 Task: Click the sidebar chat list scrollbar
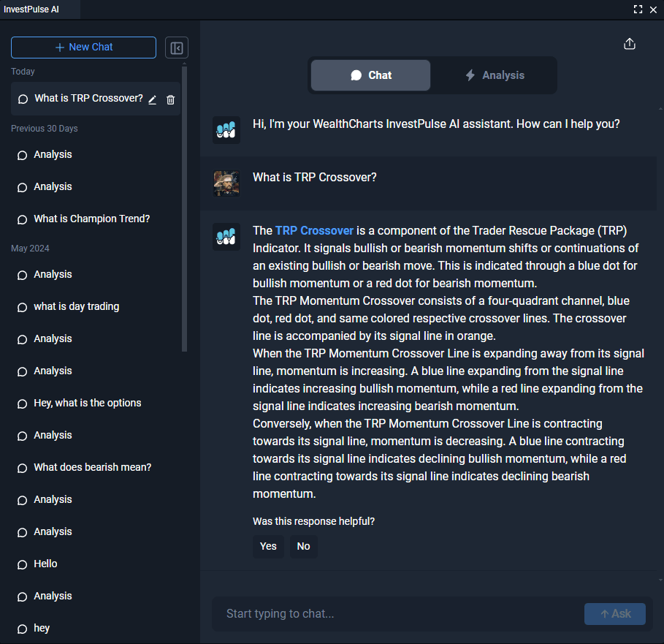pos(184,208)
